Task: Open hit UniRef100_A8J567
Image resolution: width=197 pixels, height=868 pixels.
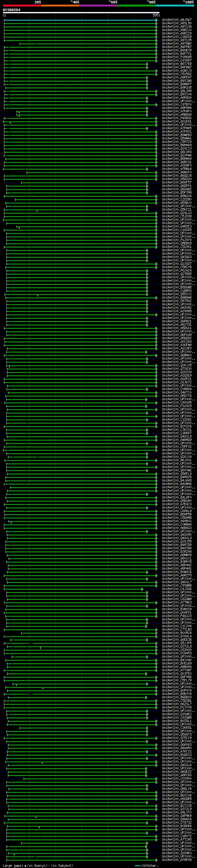Action: point(176,20)
